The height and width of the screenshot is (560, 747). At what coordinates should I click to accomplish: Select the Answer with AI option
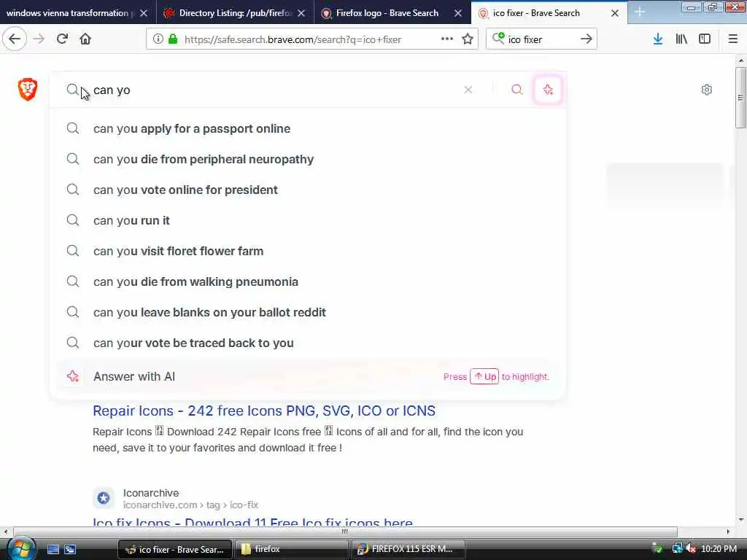[308, 376]
